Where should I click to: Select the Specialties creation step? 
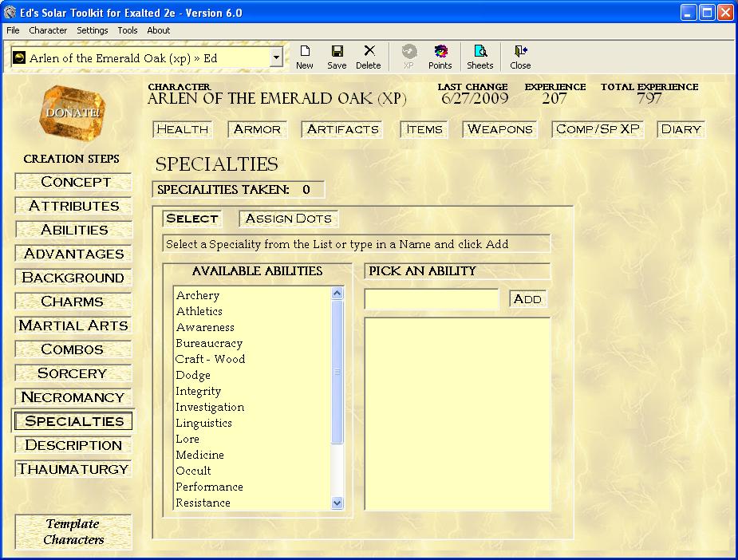point(73,421)
